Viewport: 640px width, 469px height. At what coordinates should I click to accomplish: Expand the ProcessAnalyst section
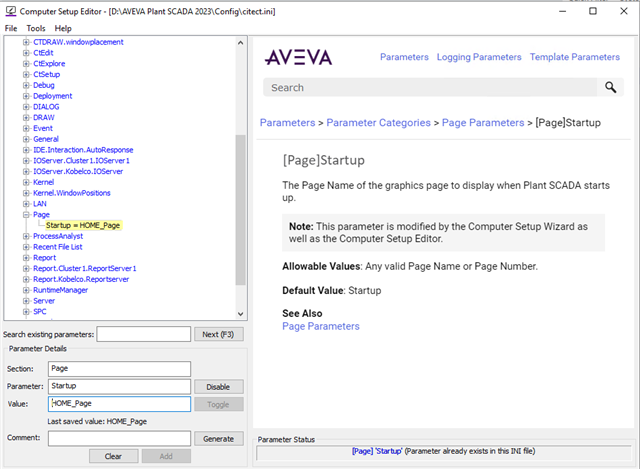pyautogui.click(x=26, y=236)
